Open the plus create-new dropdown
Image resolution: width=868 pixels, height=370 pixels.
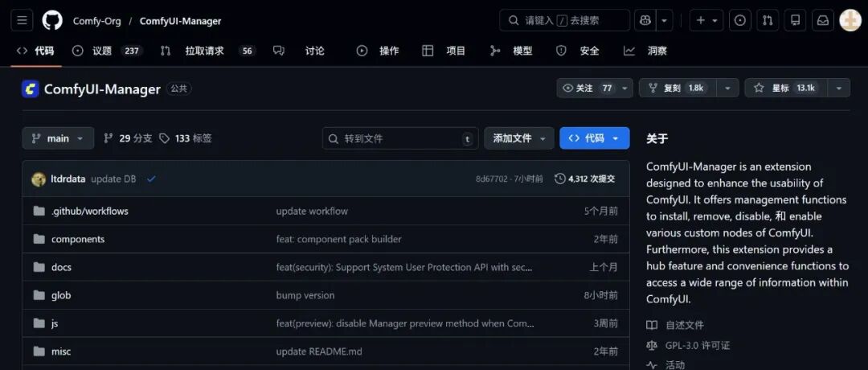(706, 20)
